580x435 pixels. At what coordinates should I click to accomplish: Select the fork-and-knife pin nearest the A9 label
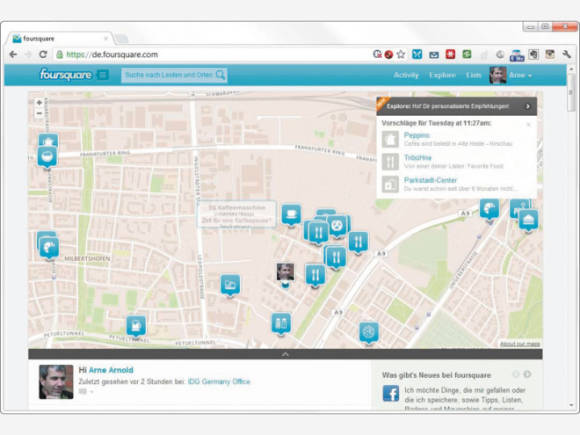point(358,242)
